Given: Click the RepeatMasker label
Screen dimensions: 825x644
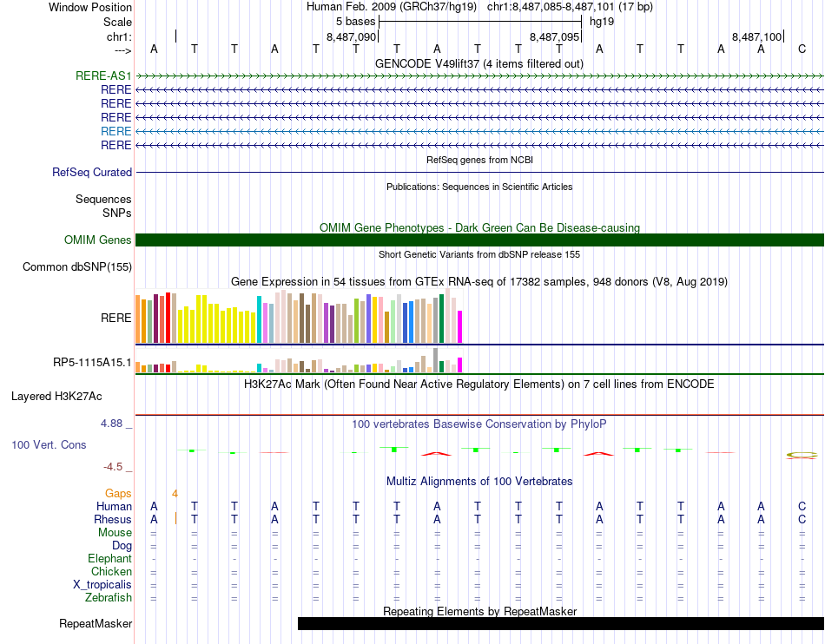Looking at the screenshot, I should (x=96, y=623).
